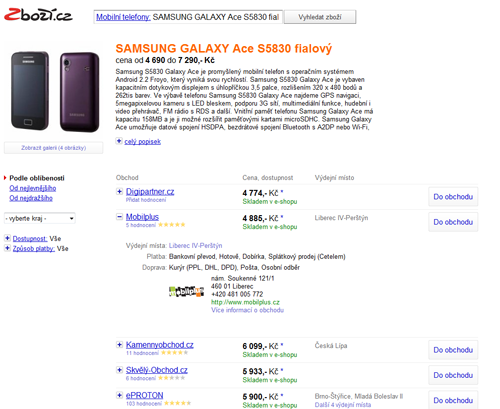The width and height of the screenshot is (500, 409).
Task: Expand the Dostupnost filter plus icon
Action: pos(7,238)
